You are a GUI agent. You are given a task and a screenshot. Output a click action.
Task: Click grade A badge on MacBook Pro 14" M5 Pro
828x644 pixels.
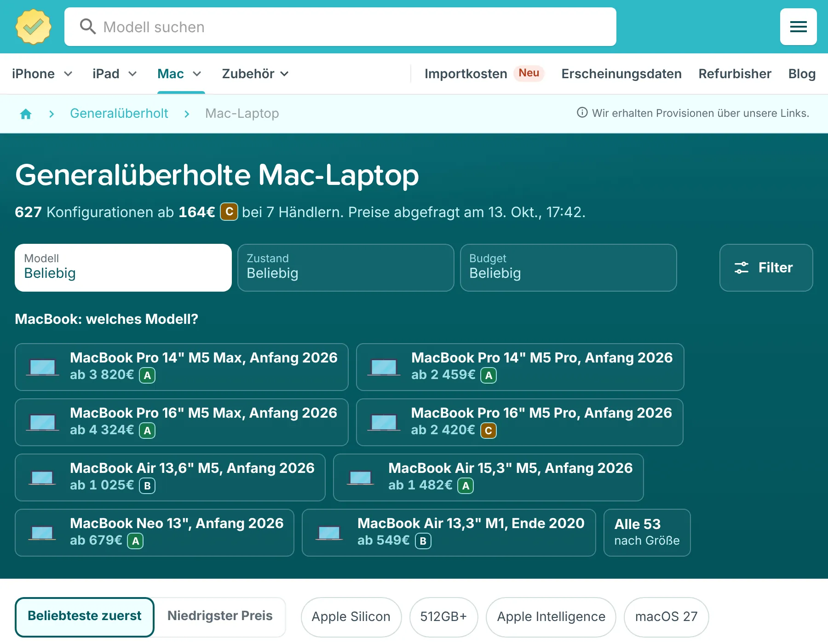coord(489,375)
